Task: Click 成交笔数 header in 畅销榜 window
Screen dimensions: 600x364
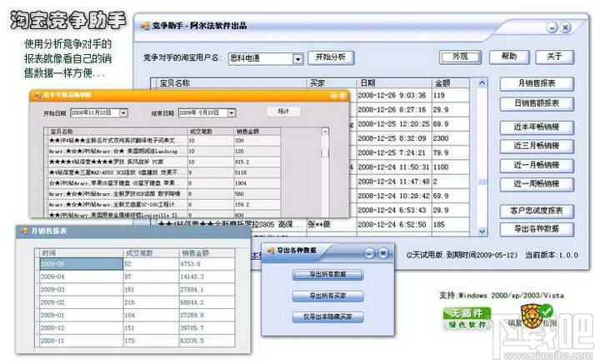Action: click(x=211, y=132)
